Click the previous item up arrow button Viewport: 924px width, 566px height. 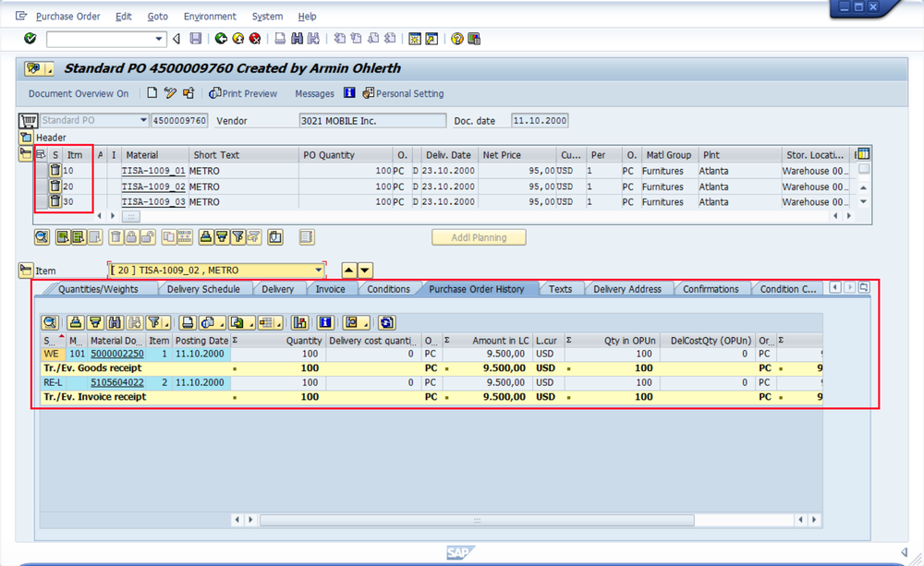pyautogui.click(x=349, y=271)
